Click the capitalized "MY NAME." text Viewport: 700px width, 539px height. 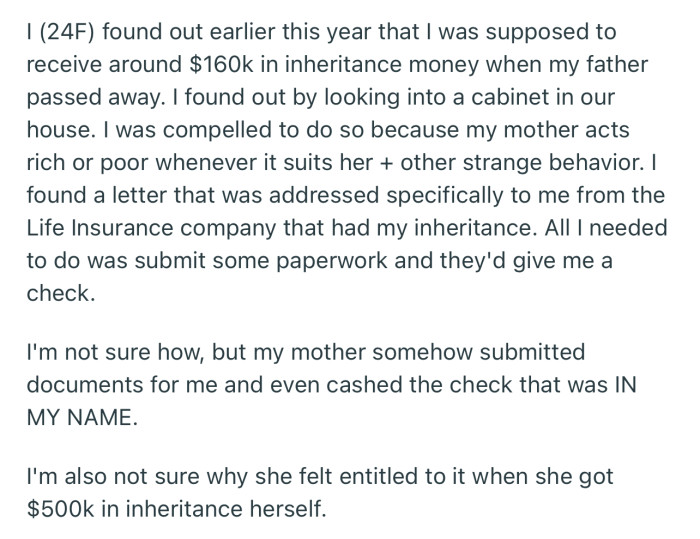pyautogui.click(x=82, y=418)
